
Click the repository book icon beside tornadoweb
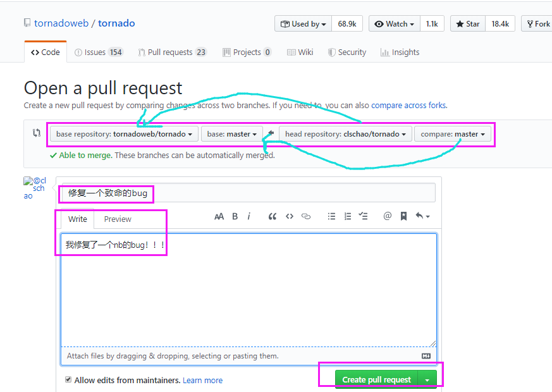[x=27, y=23]
